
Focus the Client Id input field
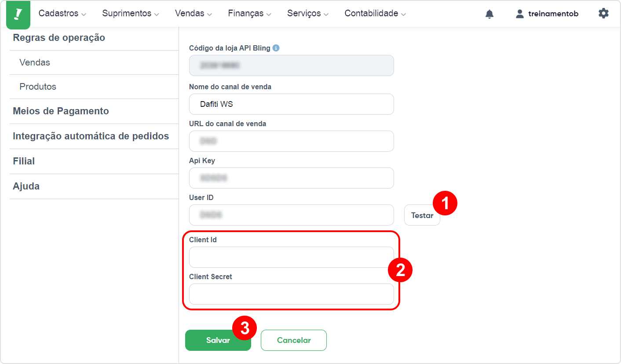click(292, 257)
